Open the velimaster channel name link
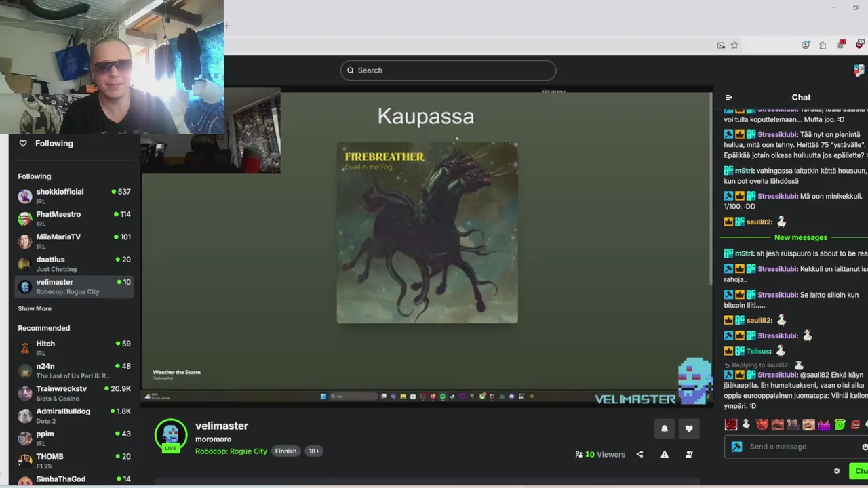This screenshot has width=868, height=488. click(x=222, y=426)
